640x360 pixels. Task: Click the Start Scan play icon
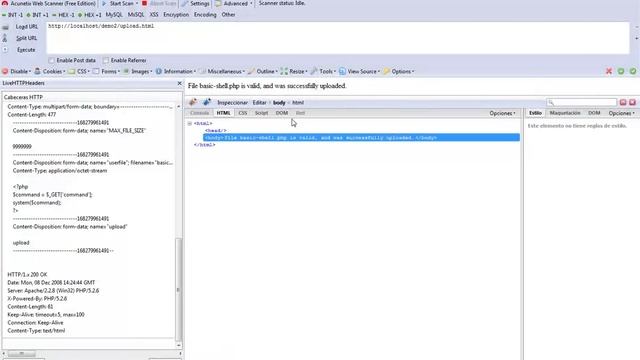104,3
